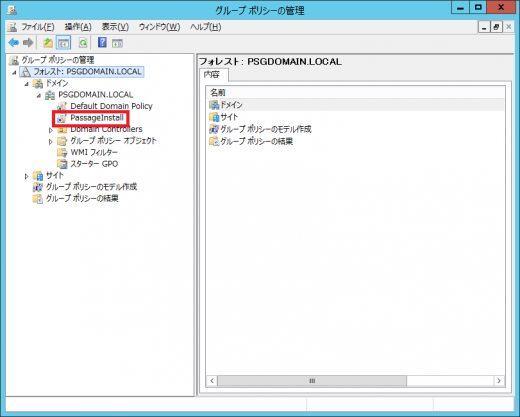The image size is (520, 417).
Task: Select WMI フィルター in tree
Action: pyautogui.click(x=94, y=152)
